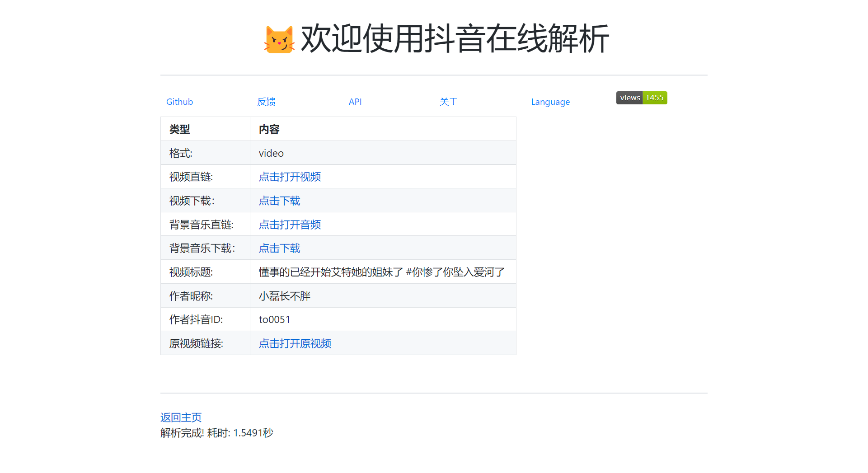Open the original video via 点击打开原视频
Image resolution: width=868 pixels, height=473 pixels.
(295, 343)
